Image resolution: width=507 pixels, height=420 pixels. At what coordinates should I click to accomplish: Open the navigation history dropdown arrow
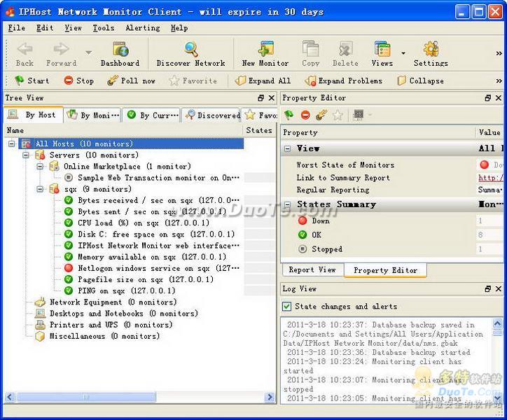pyautogui.click(x=88, y=52)
